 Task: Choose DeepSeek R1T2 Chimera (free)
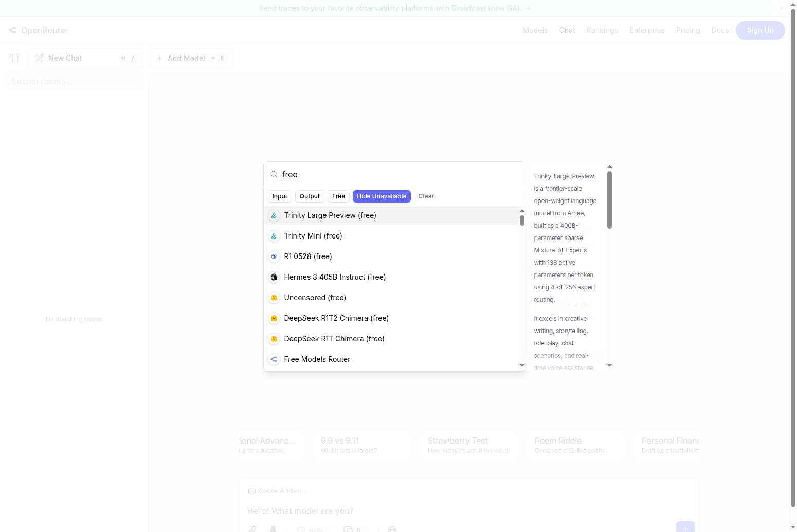coord(336,318)
